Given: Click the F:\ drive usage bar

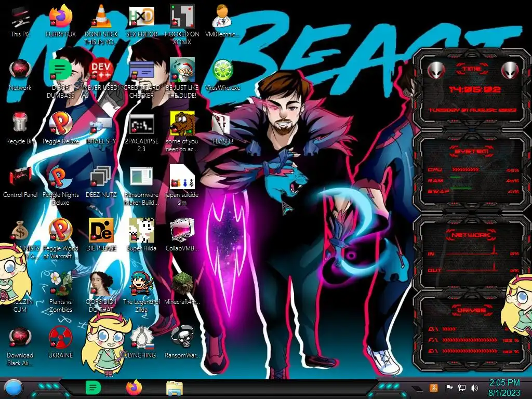Looking at the screenshot, I should click(x=470, y=340).
